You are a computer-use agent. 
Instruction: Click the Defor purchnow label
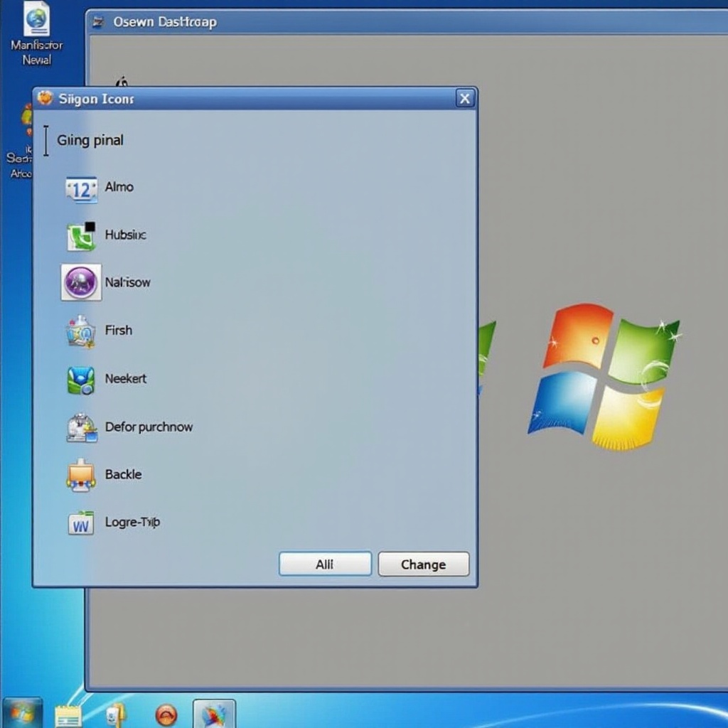click(x=149, y=427)
